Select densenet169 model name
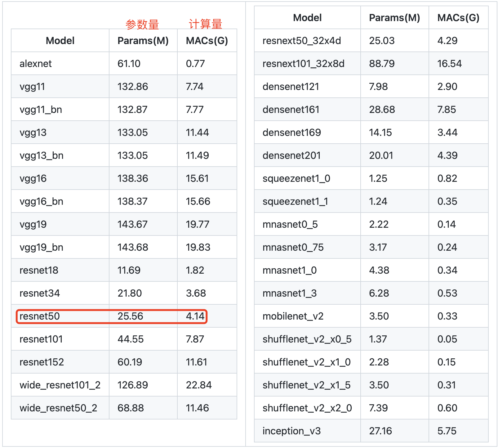Viewport: 498px width, 448px height. point(291,132)
